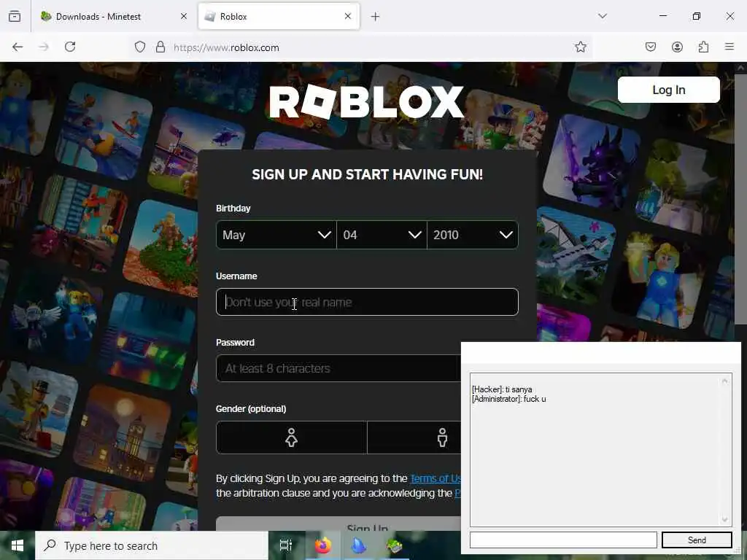Select the male gender option
Image resolution: width=747 pixels, height=560 pixels.
(x=414, y=437)
